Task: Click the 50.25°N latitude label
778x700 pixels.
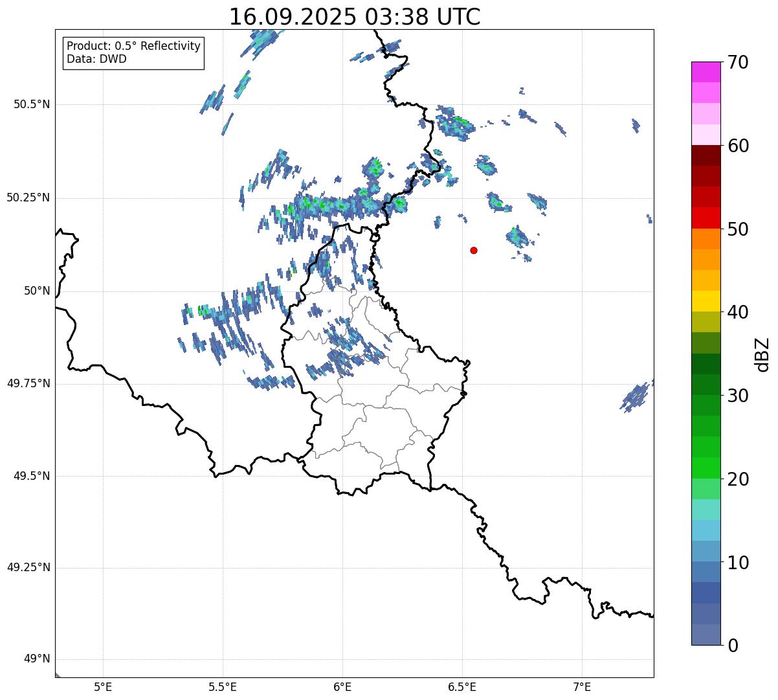Action: [28, 198]
